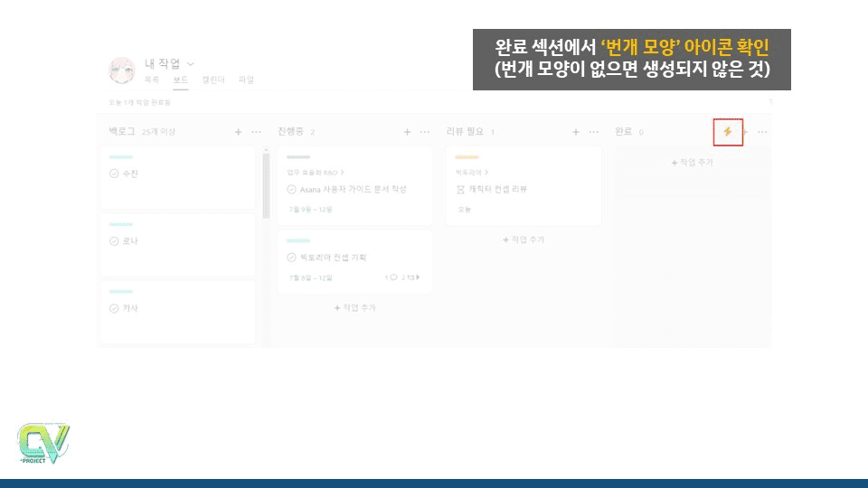Click the 백로그 column vertical scrollbar
The image size is (868, 488).
point(266,185)
